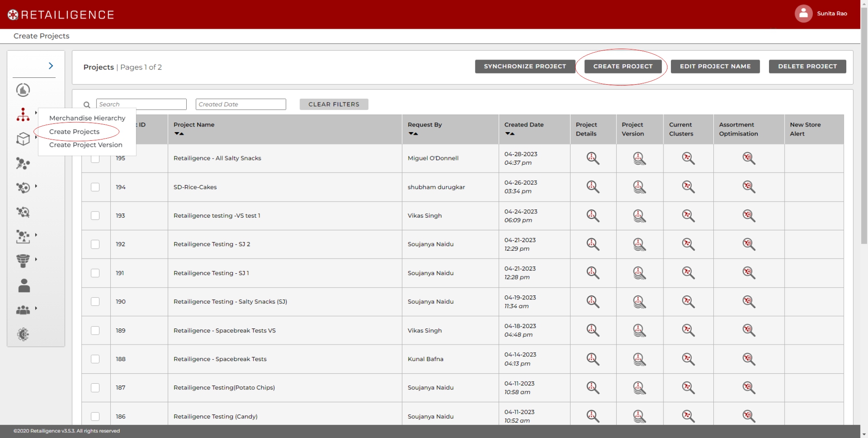Image resolution: width=868 pixels, height=438 pixels.
Task: Tick the checkbox for project 190
Action: click(95, 302)
